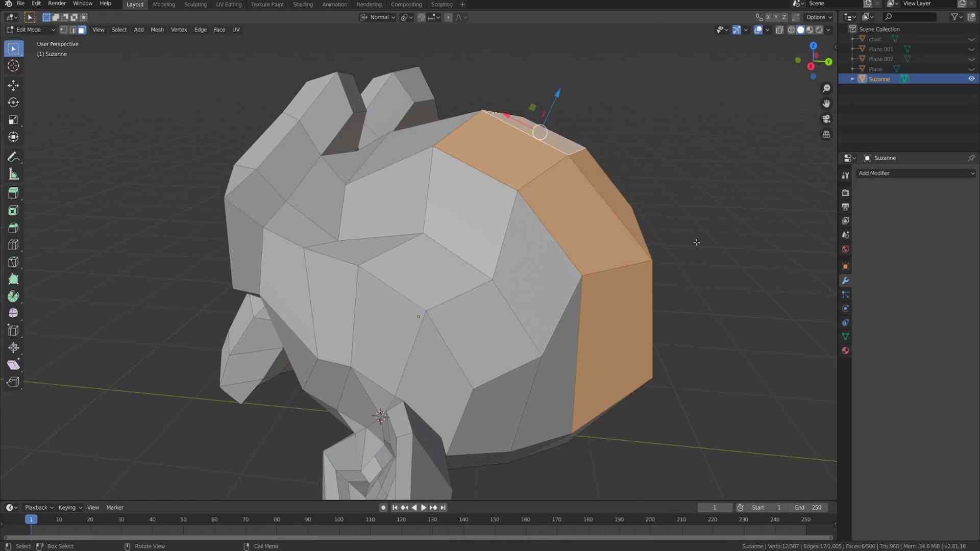Select the Inset Faces tool
Screen dimensions: 980x551
click(x=13, y=211)
